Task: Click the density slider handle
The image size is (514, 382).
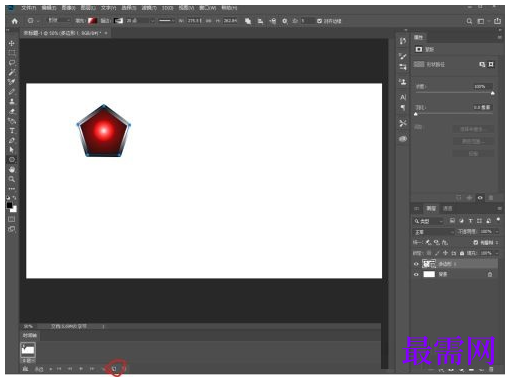Action: (493, 94)
